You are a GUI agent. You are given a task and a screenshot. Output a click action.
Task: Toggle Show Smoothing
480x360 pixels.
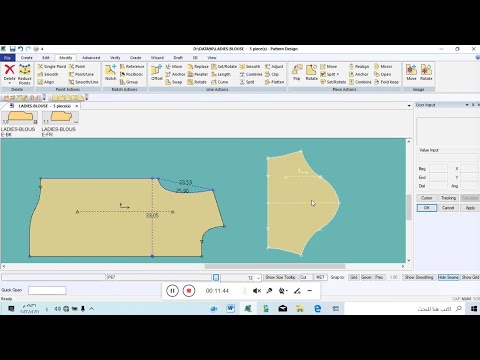pos(419,277)
